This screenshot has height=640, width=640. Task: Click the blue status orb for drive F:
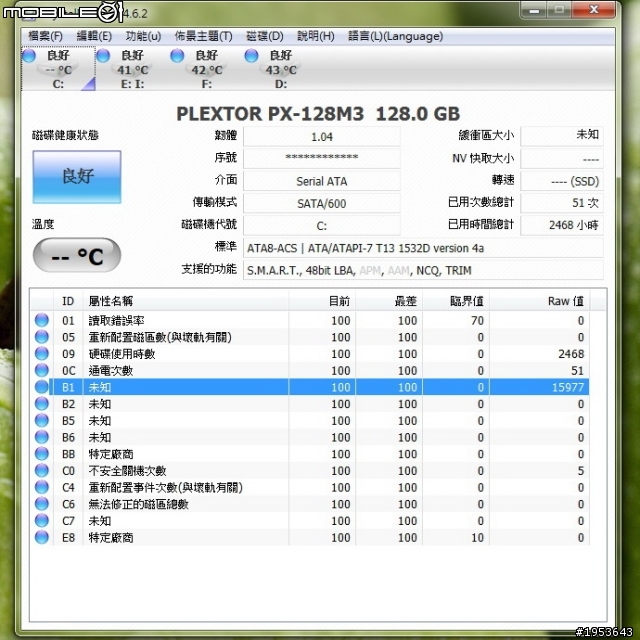177,56
